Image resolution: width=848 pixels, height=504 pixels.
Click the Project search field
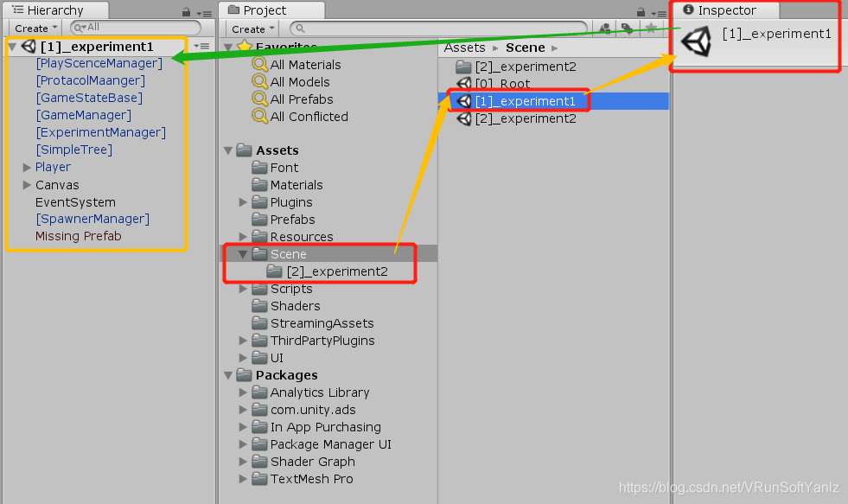pos(438,29)
